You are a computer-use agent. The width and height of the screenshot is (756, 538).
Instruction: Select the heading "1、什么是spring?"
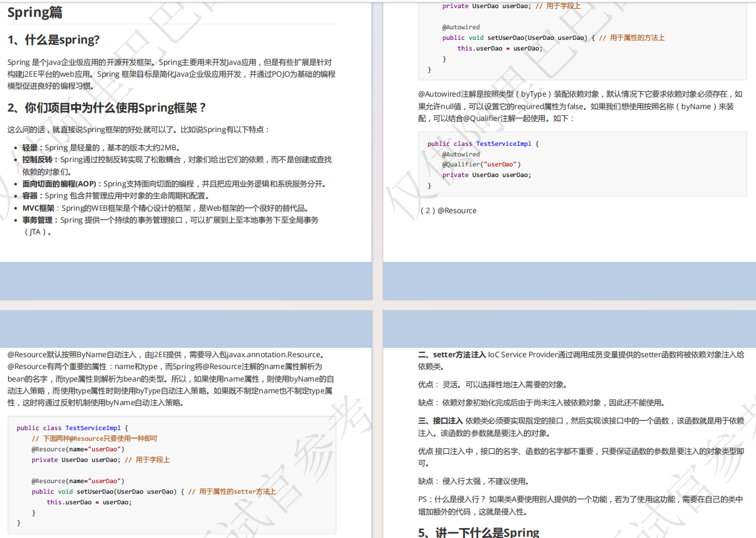coord(54,40)
